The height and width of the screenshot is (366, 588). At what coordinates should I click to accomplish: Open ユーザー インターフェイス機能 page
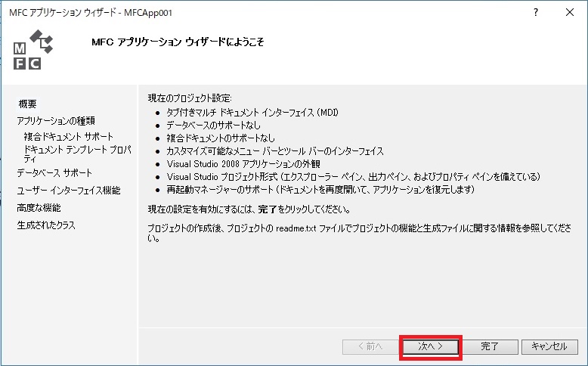click(x=69, y=191)
